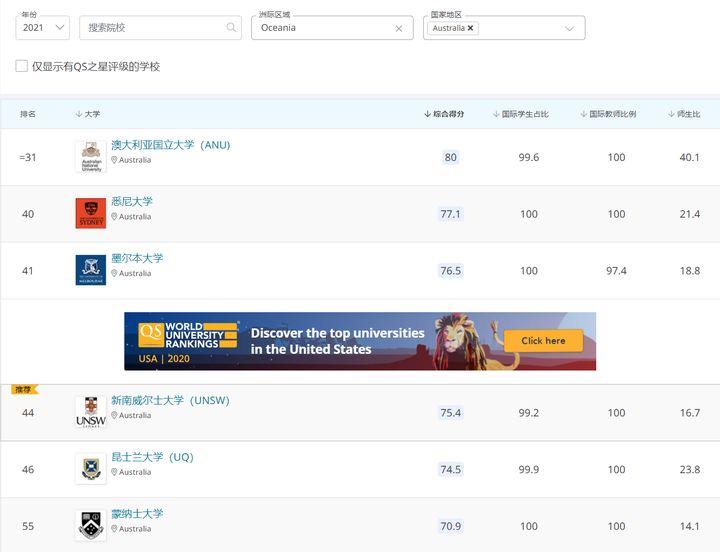
Task: Click the 推荐 badge on UNSW row
Action: tap(24, 389)
